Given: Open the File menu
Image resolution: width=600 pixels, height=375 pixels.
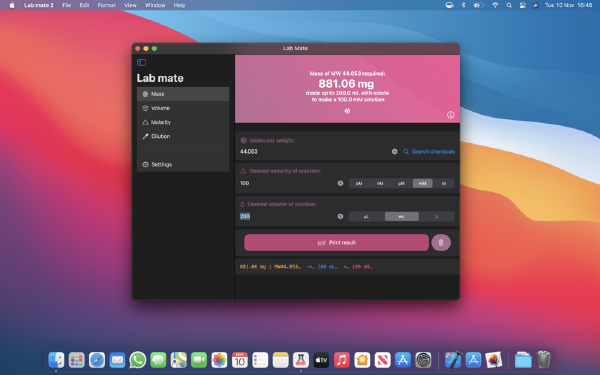Looking at the screenshot, I should (67, 5).
